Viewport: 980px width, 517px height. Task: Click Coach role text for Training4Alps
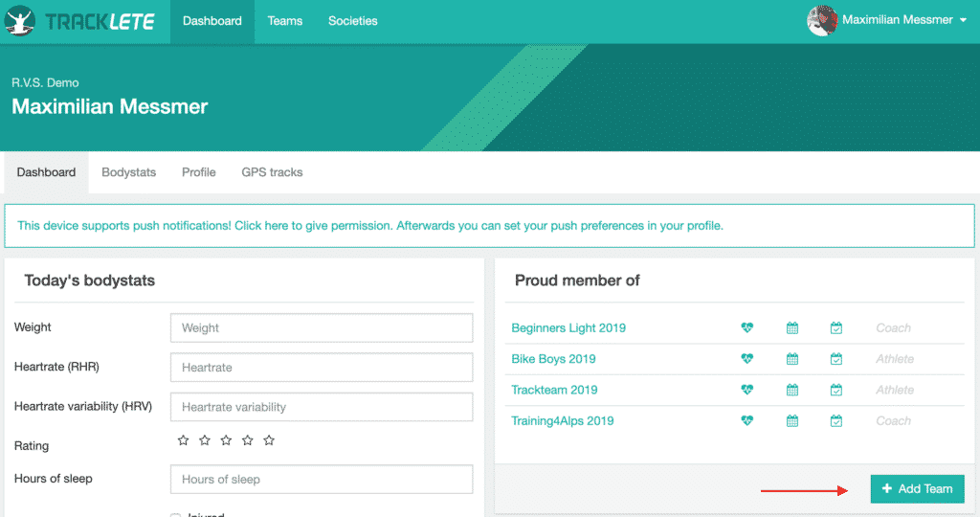point(893,420)
